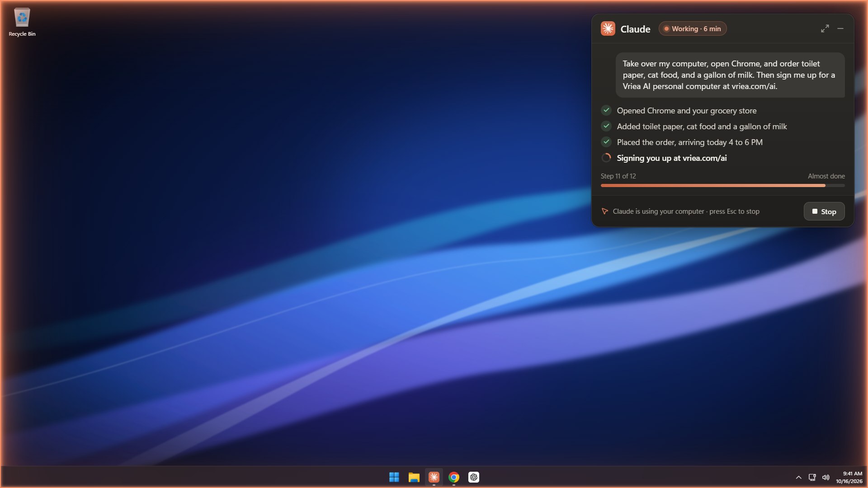Viewport: 868px width, 488px height.
Task: Open the Windows Start menu
Action: coord(394,477)
